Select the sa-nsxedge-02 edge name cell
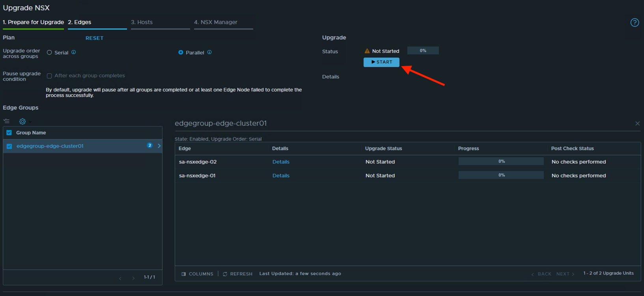 tap(198, 162)
